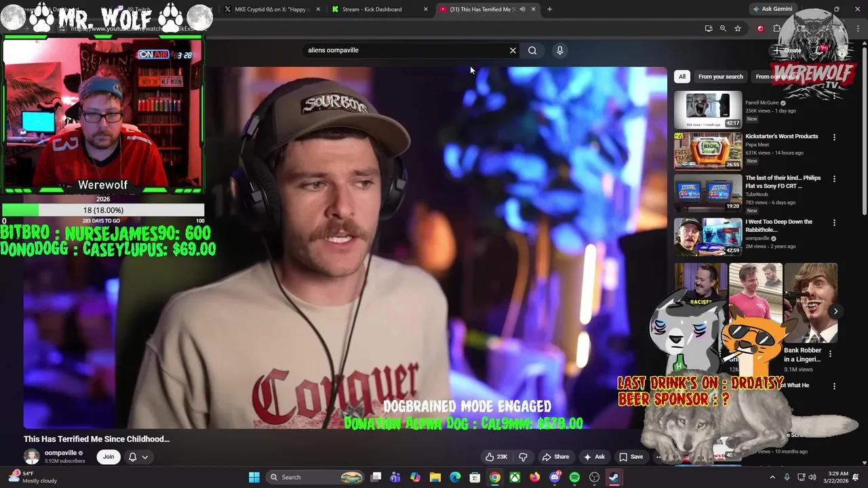Viewport: 868px width, 488px height.
Task: Open options for Kickstarter's Worst Products
Action: point(835,137)
